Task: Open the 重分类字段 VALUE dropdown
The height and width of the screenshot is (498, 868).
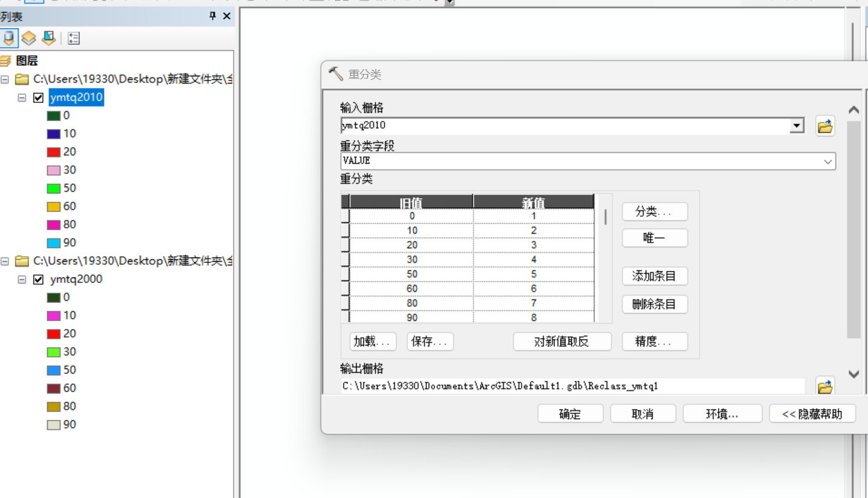Action: click(827, 161)
